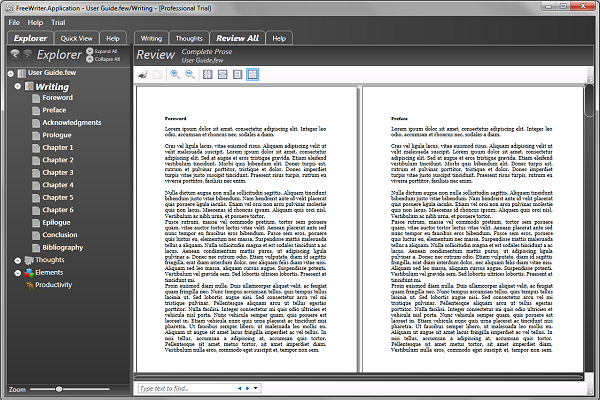Select Conclusion in the tree
The height and width of the screenshot is (400, 600).
click(60, 235)
